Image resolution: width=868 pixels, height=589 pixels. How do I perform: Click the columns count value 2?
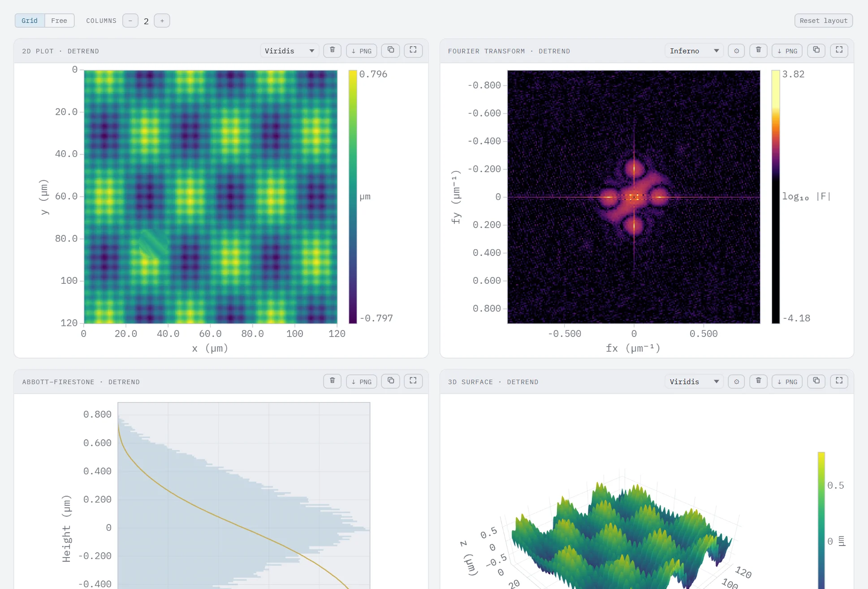click(x=146, y=21)
